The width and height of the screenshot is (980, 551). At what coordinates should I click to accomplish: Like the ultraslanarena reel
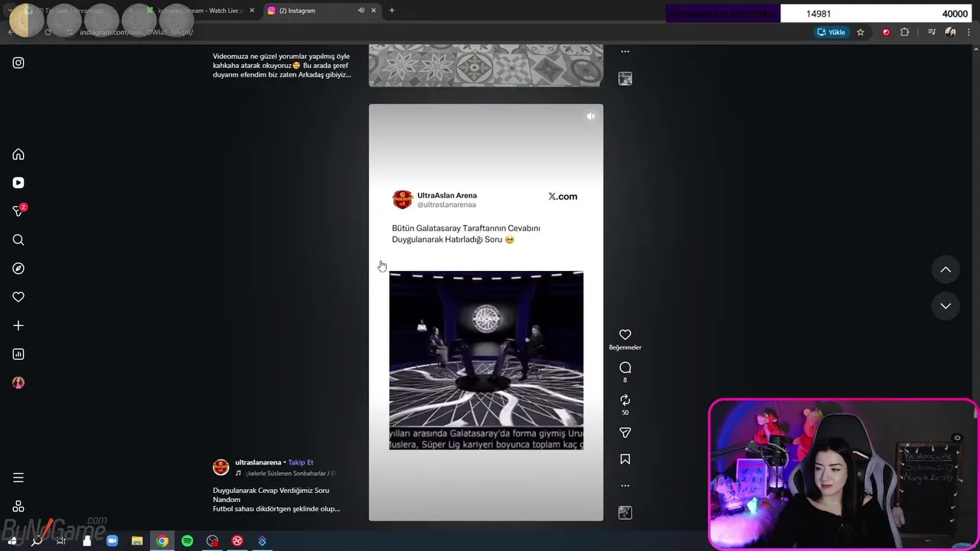pos(625,334)
